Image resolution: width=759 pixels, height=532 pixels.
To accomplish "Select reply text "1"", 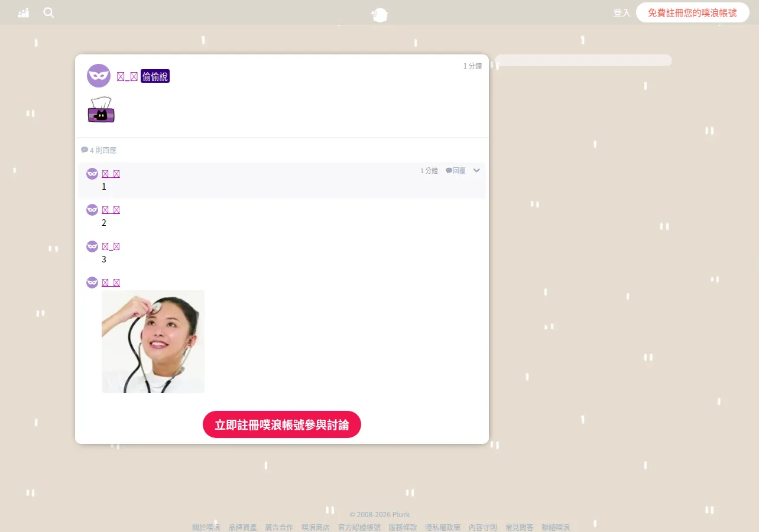I will pos(104,187).
